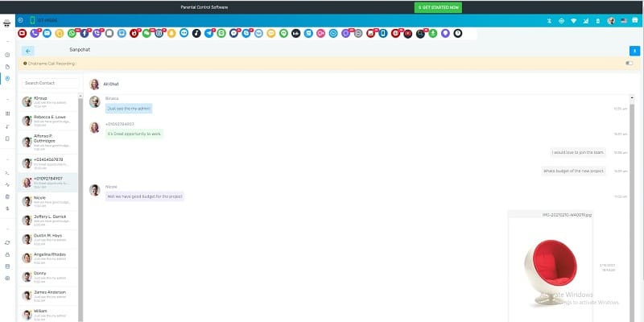644x322 pixels.
Task: Select the Jeffery L. Garrick contact
Action: point(47,220)
